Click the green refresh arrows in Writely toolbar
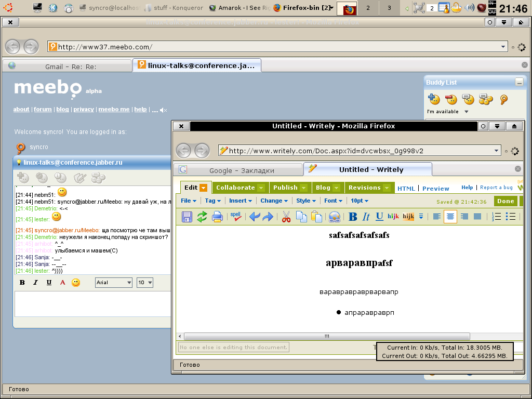The width and height of the screenshot is (532, 399). point(202,217)
